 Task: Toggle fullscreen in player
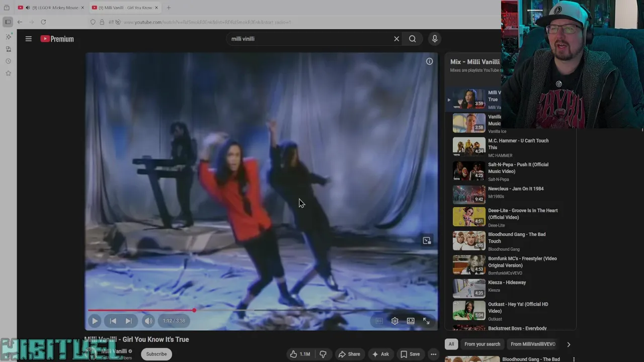[426, 321]
